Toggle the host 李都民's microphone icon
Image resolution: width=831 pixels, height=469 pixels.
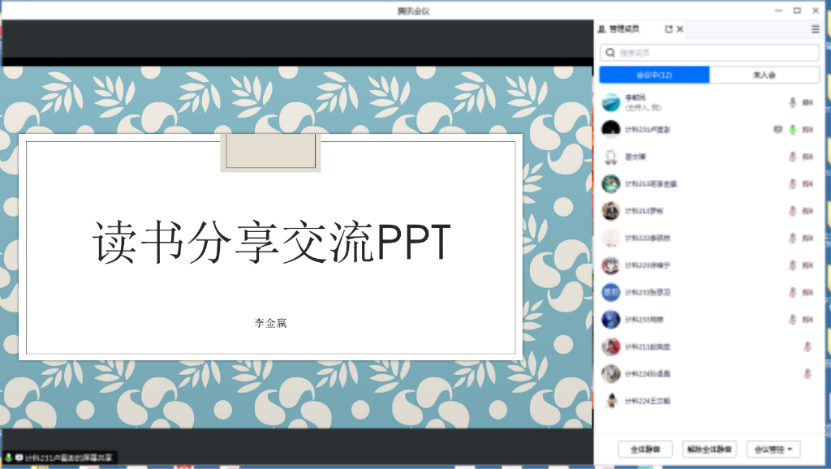click(792, 102)
